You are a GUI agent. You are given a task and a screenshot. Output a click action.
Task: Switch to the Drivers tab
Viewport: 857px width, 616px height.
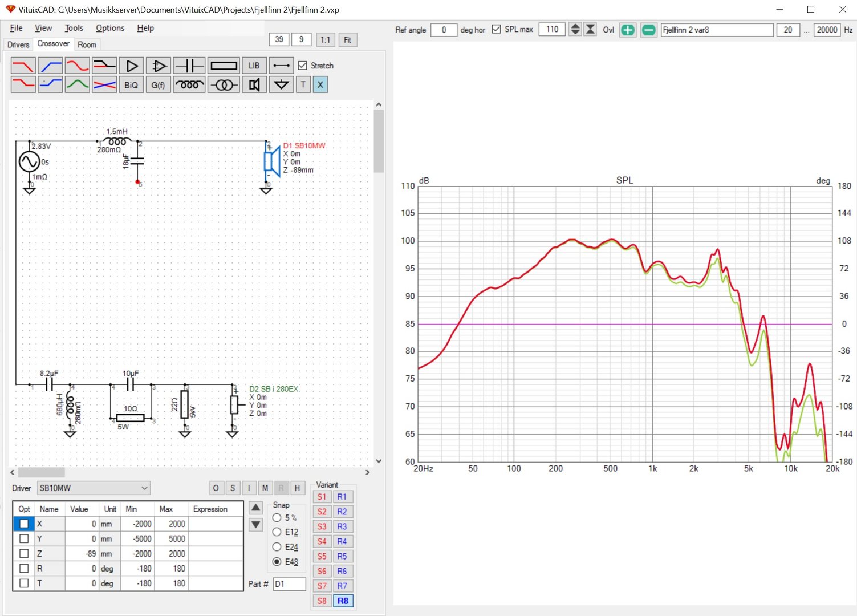18,44
